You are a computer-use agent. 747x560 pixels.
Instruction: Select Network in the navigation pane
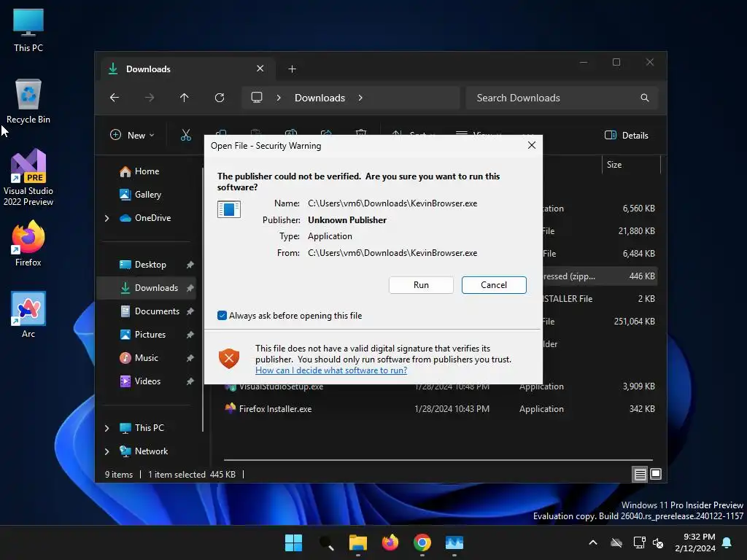click(x=151, y=451)
